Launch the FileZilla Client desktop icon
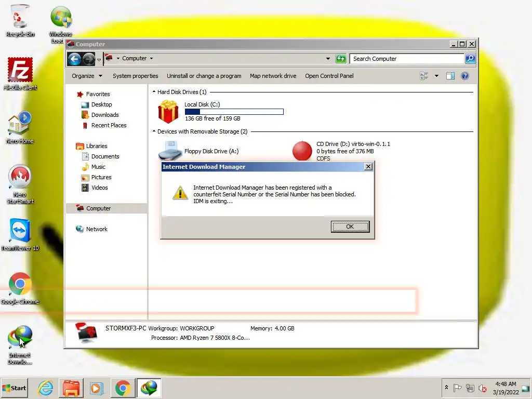Image resolution: width=532 pixels, height=399 pixels. coord(20,74)
